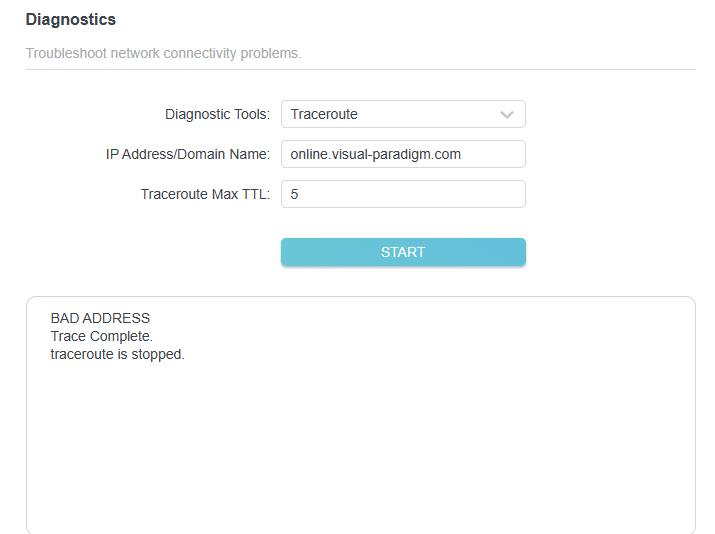
Task: Click the value 5 in Max TTL
Action: pos(295,194)
